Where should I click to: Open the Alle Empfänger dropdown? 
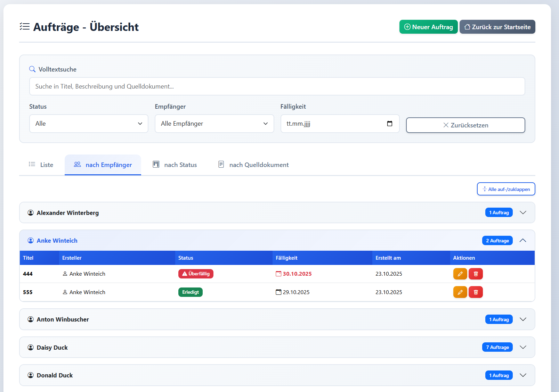pyautogui.click(x=214, y=124)
